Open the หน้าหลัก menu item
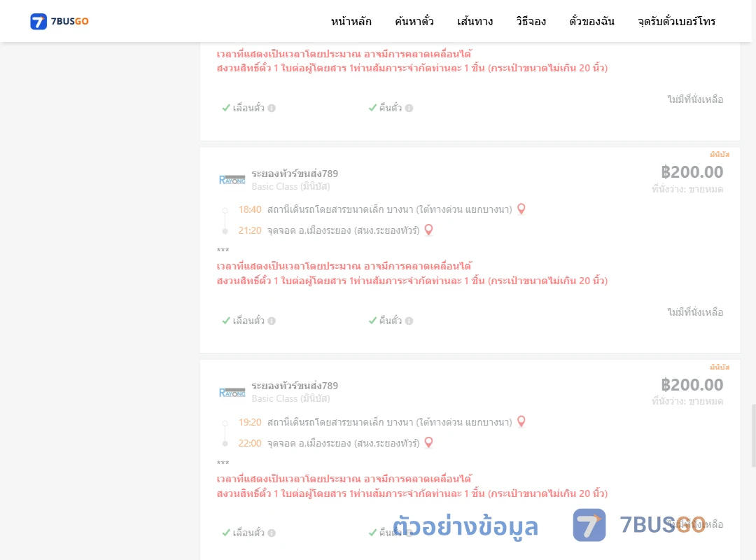The width and height of the screenshot is (756, 560). [351, 21]
